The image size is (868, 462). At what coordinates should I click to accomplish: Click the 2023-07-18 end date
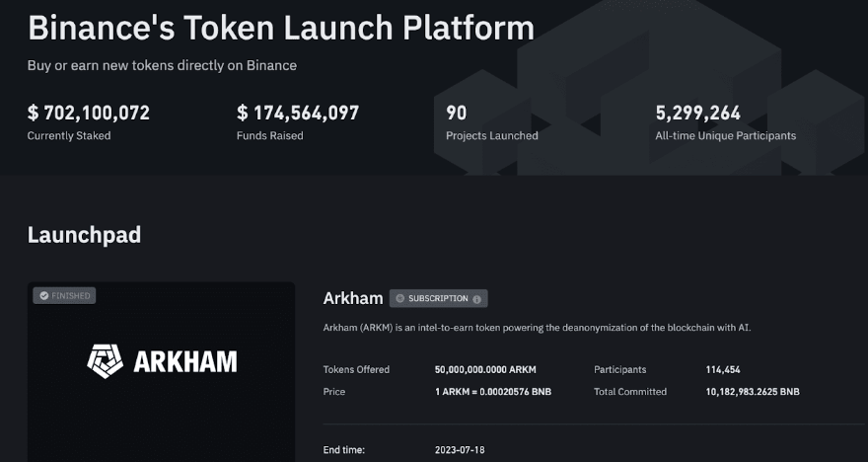(460, 450)
